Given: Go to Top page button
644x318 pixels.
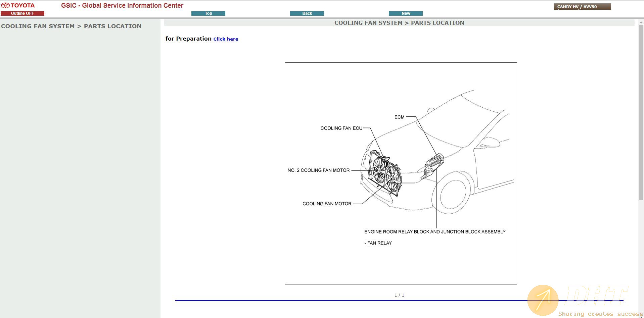Looking at the screenshot, I should pos(208,13).
